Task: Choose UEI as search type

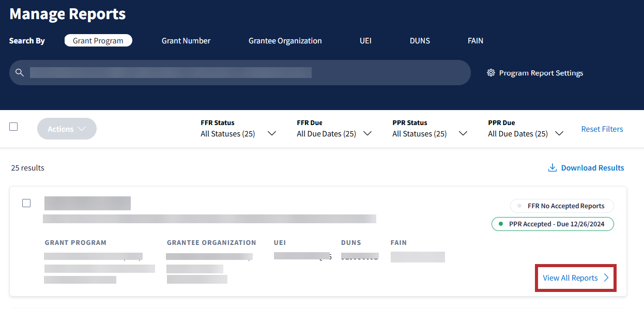Action: tap(365, 41)
